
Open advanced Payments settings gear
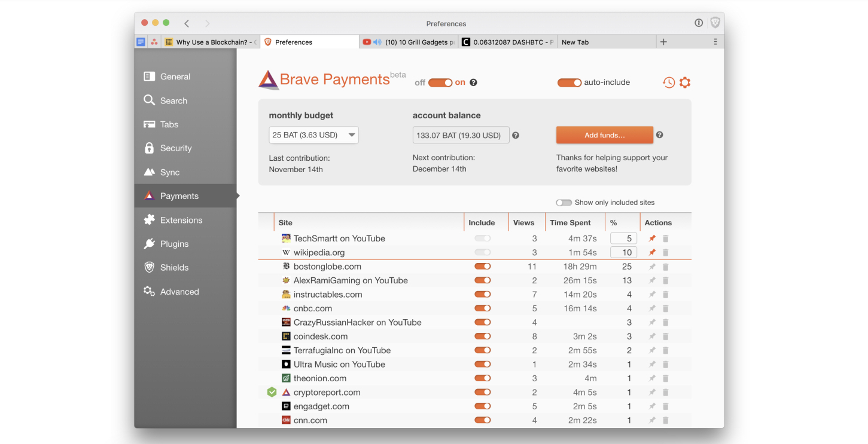(684, 82)
